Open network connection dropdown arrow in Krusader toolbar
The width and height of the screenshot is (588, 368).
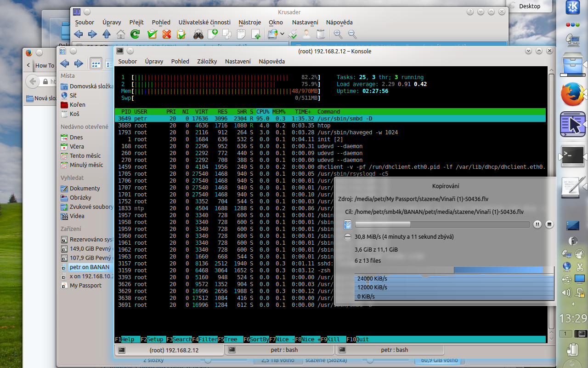click(x=282, y=34)
